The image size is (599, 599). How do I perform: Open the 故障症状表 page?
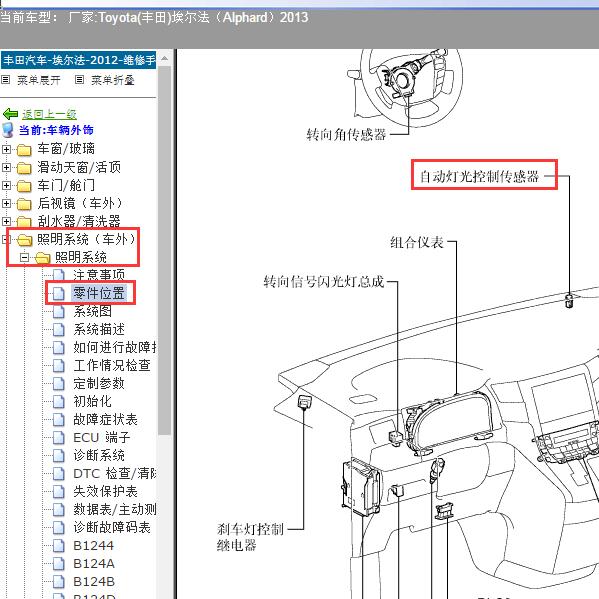105,419
